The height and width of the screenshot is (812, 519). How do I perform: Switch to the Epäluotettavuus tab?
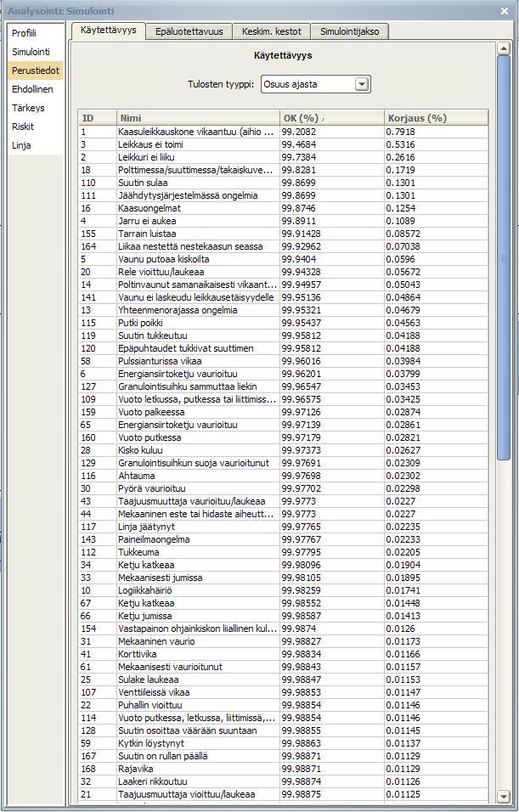coord(189,31)
